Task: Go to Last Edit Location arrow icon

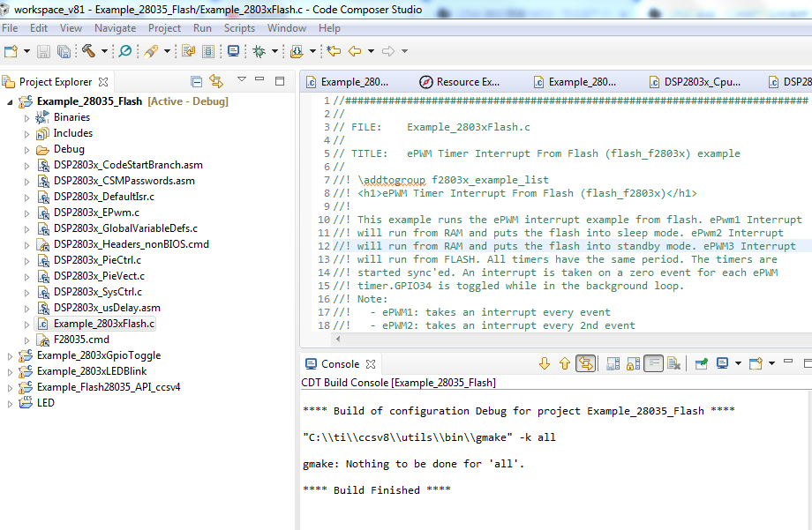Action: [334, 51]
